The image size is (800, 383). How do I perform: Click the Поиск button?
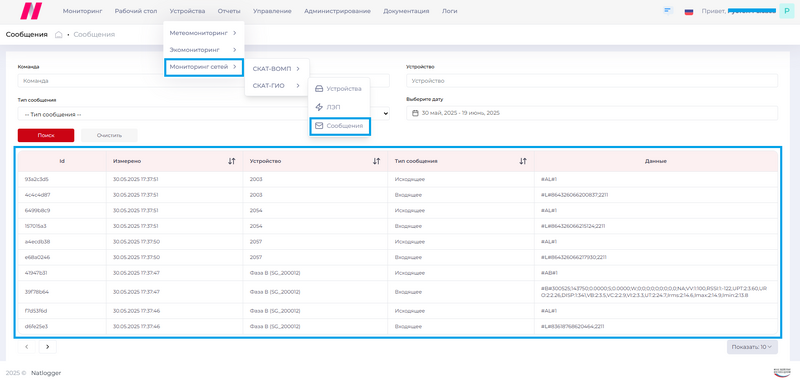click(x=46, y=136)
